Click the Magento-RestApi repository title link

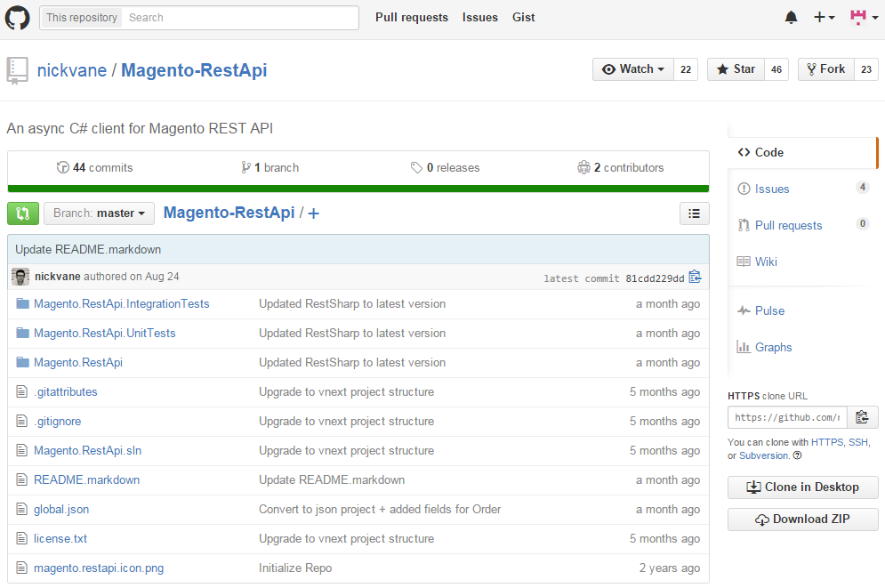tap(194, 70)
